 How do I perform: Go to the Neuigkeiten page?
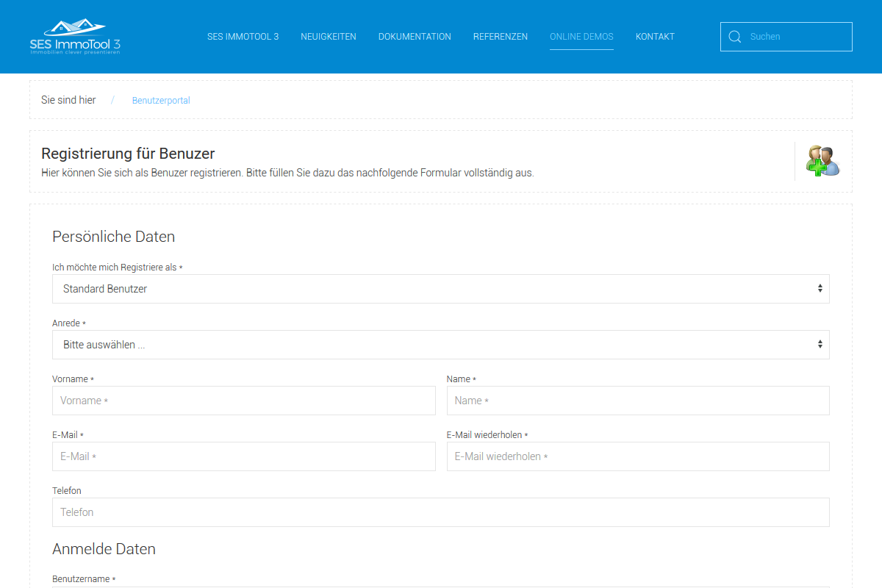point(329,37)
